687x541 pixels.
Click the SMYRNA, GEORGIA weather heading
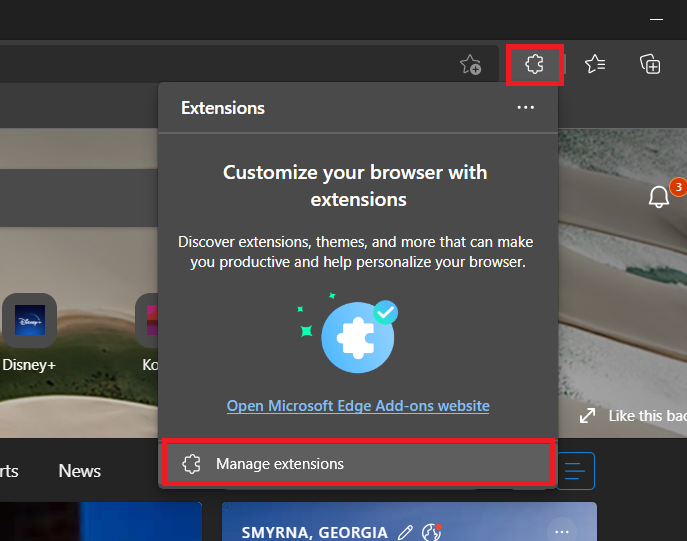click(315, 533)
